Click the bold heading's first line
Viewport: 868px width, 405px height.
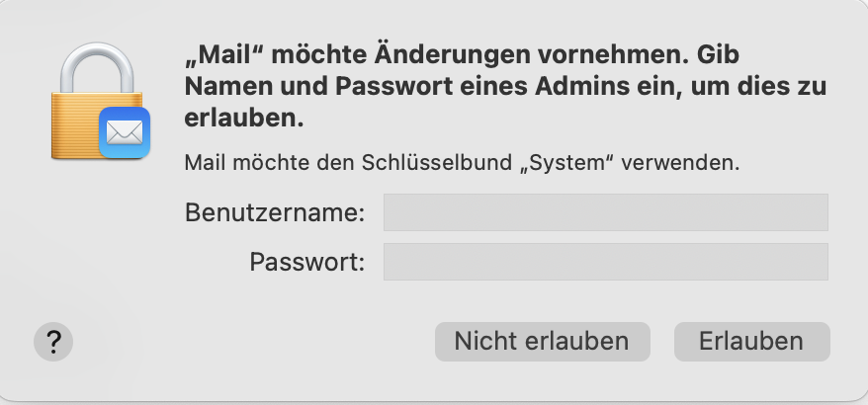(x=463, y=53)
